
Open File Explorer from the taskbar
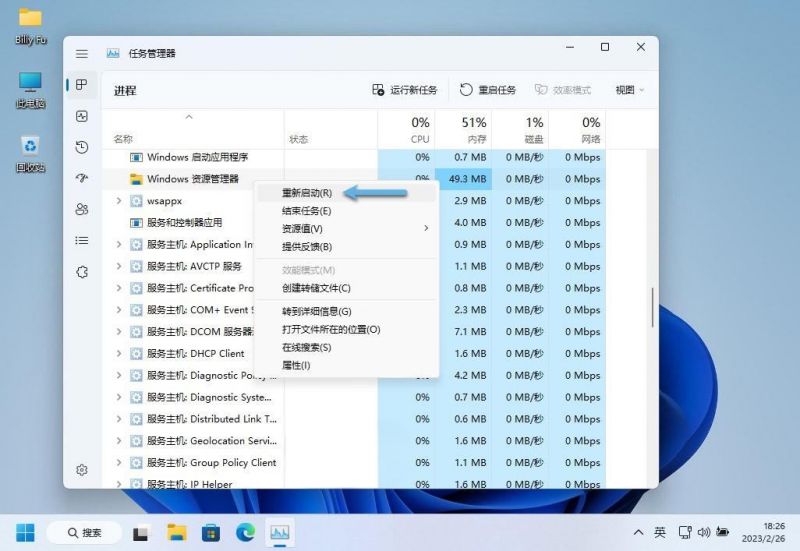(177, 533)
